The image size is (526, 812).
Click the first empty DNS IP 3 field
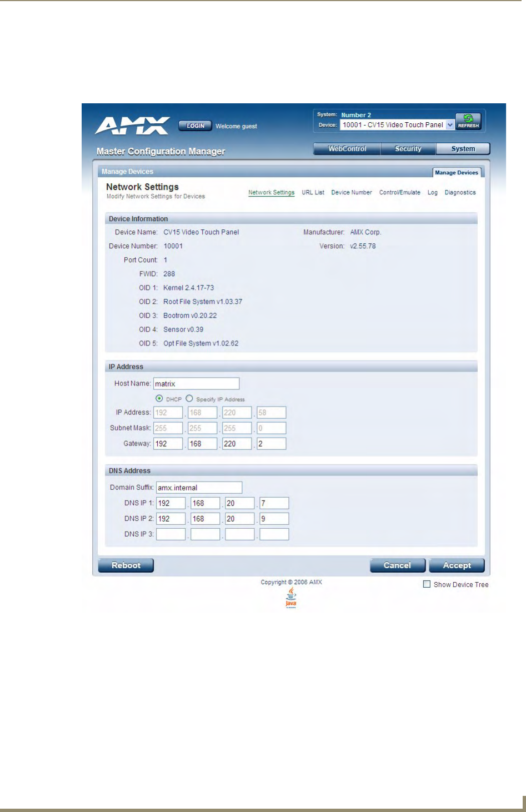point(171,534)
